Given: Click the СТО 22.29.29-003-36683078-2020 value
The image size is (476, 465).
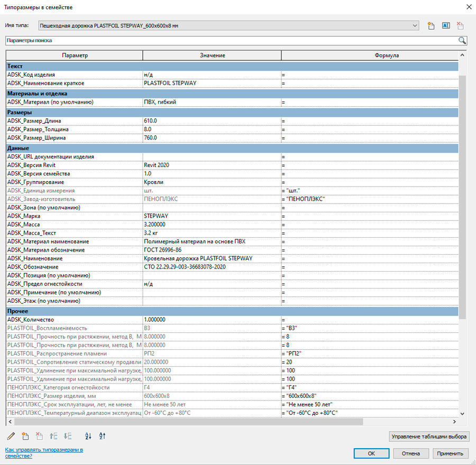Looking at the screenshot, I should [185, 267].
